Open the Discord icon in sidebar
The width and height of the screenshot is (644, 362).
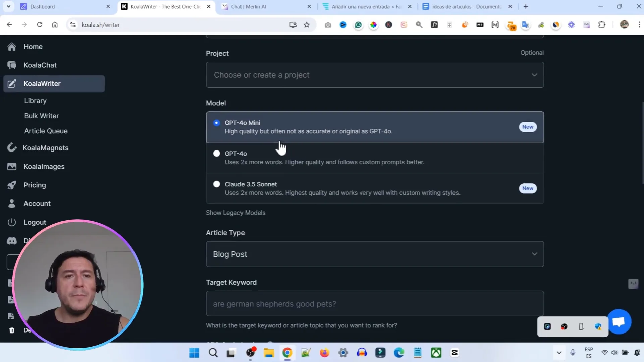click(x=12, y=241)
